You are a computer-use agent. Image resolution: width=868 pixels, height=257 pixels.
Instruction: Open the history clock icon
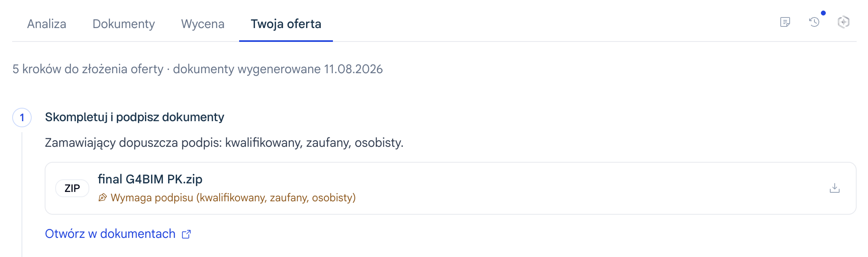814,22
